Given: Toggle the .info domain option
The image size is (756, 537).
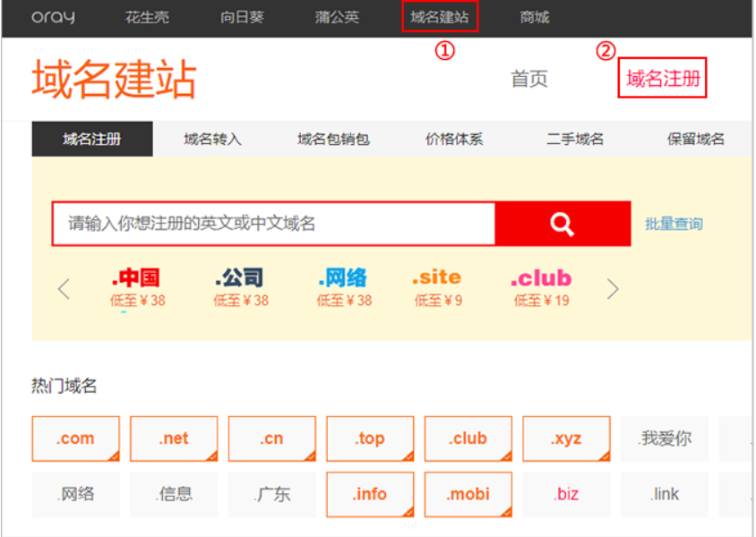Looking at the screenshot, I should [x=370, y=494].
